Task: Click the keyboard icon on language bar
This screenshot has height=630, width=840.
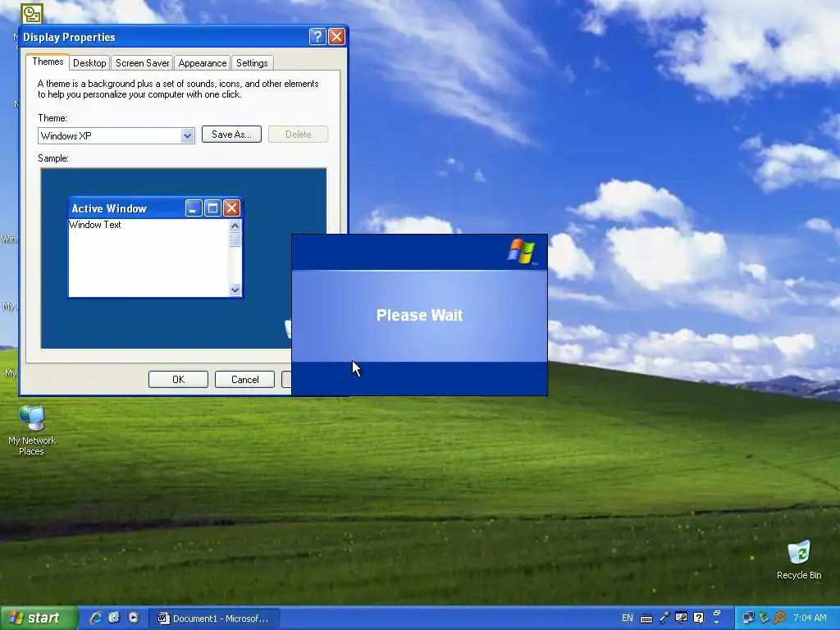Action: pos(646,619)
